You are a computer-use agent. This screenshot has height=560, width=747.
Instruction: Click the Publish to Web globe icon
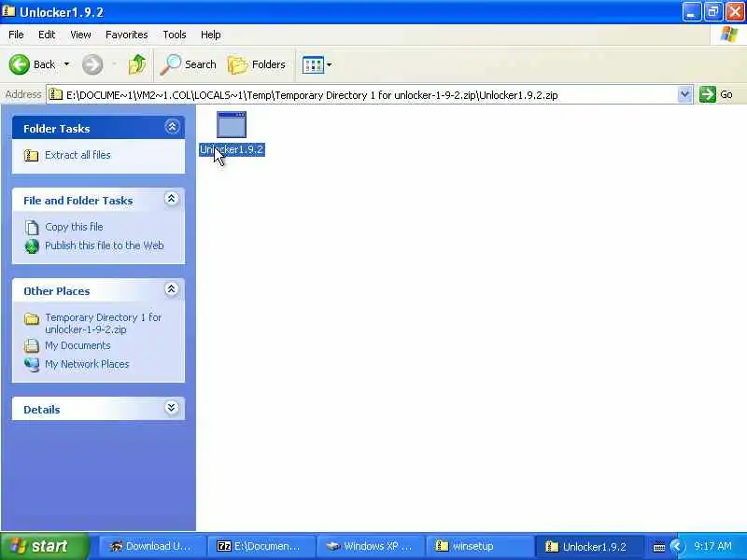(32, 245)
